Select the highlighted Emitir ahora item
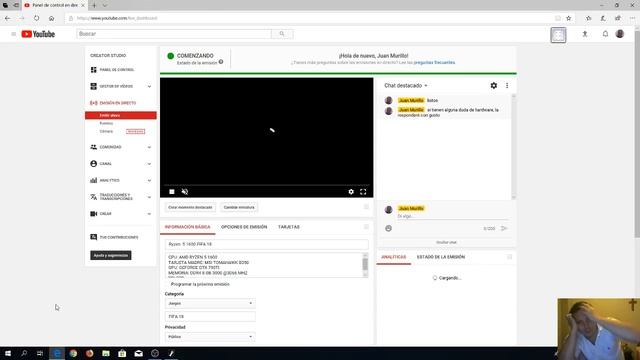 coord(121,116)
